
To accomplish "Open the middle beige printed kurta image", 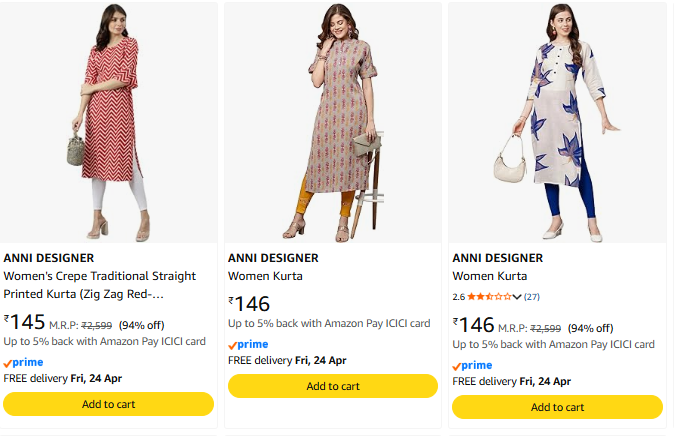I will click(333, 120).
